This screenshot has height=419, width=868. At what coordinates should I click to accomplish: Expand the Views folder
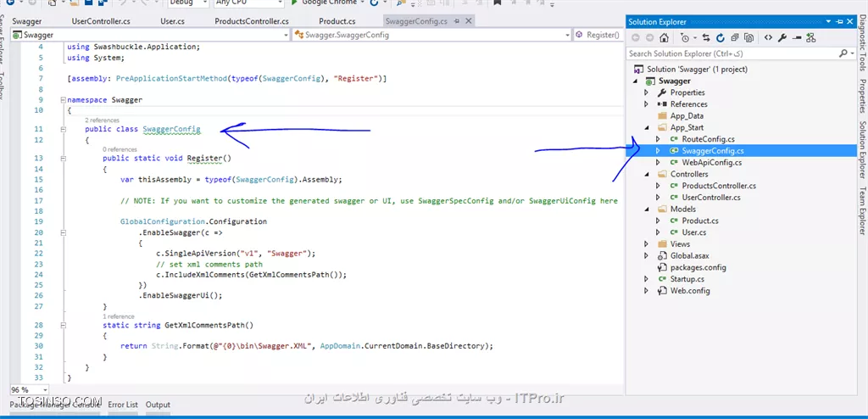click(x=646, y=244)
